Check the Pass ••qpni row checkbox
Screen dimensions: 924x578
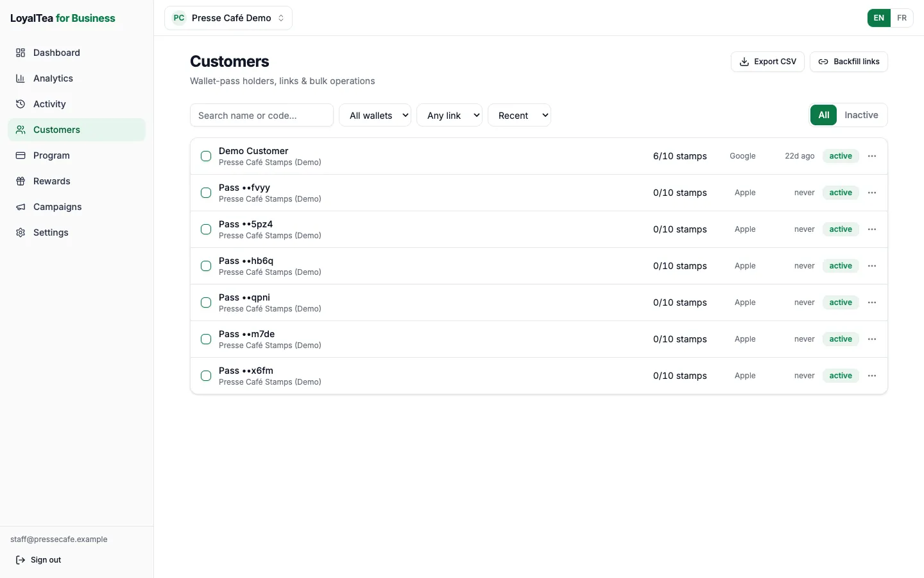coord(206,302)
